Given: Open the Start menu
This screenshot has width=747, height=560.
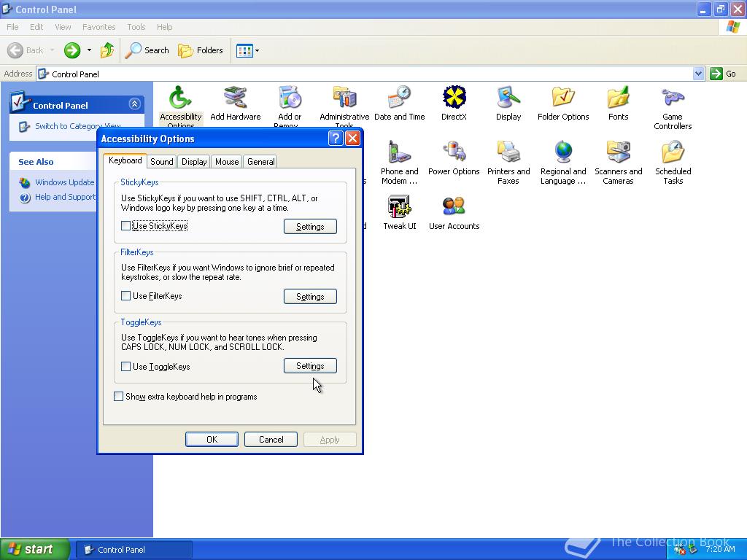Looking at the screenshot, I should pos(34,549).
